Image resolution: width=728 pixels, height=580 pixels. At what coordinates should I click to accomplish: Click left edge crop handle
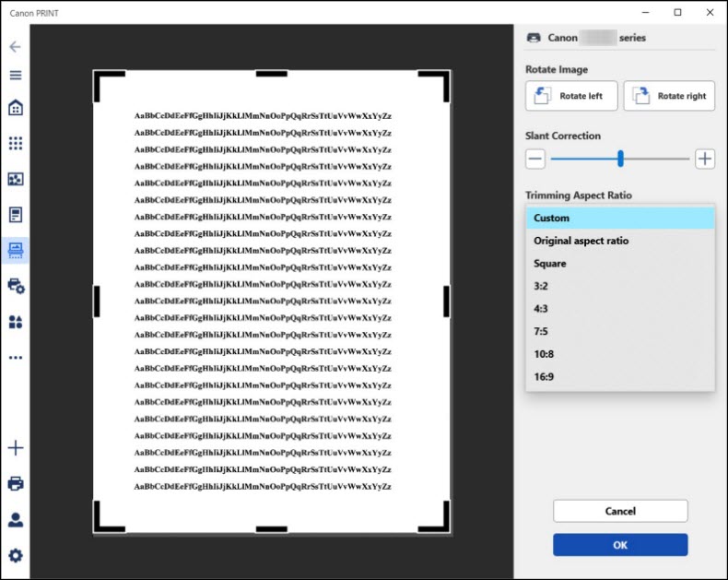[x=97, y=302]
